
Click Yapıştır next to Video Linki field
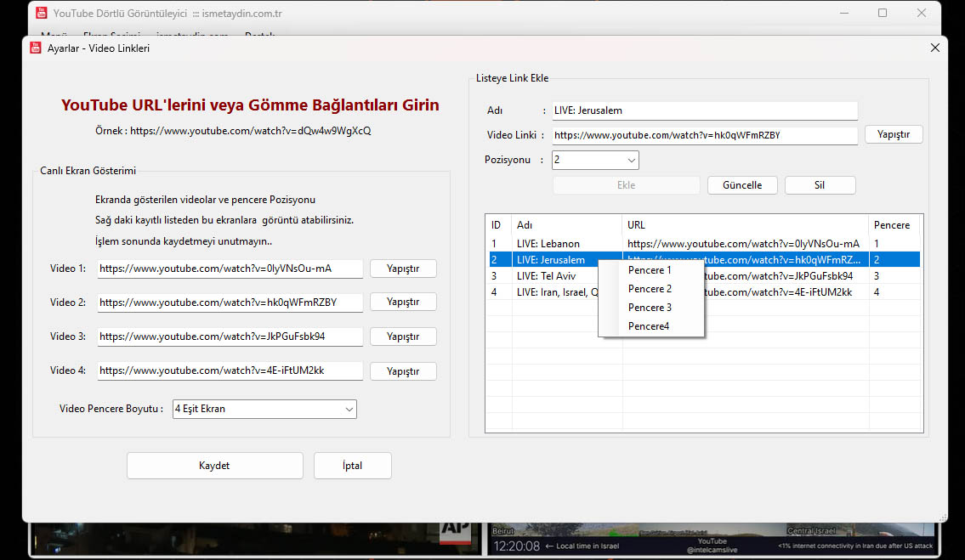893,134
